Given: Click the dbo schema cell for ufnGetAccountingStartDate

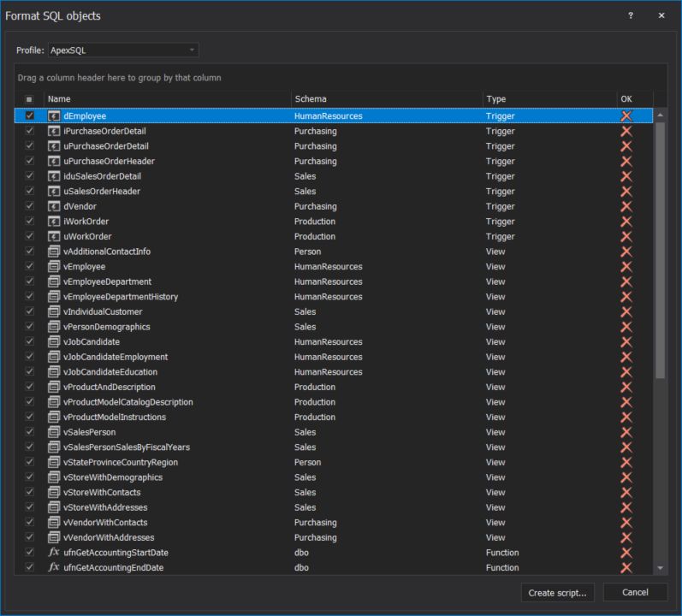Looking at the screenshot, I should pyautogui.click(x=301, y=553).
